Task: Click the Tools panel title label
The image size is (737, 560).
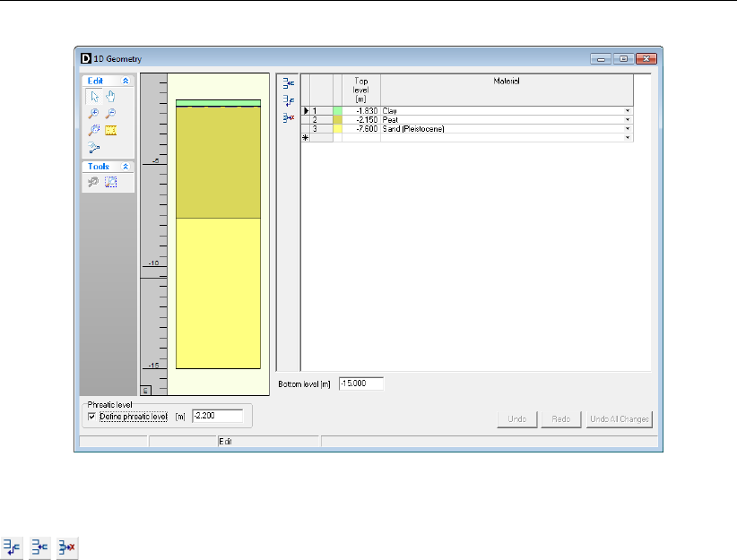Action: tap(99, 167)
